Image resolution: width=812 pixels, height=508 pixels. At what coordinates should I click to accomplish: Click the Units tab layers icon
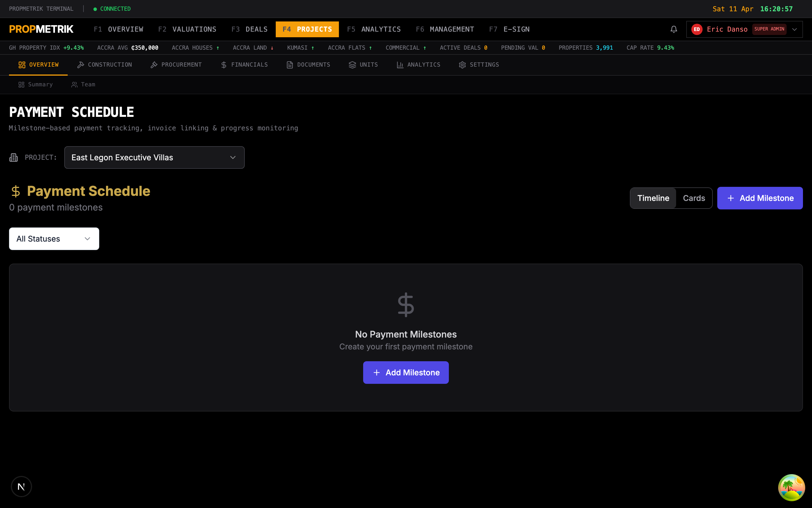[352, 65]
